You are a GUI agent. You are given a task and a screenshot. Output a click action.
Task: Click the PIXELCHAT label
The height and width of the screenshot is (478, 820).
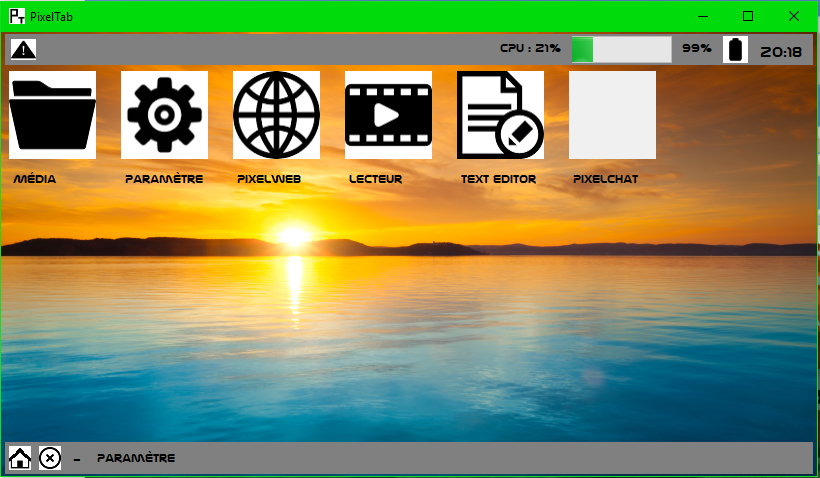coord(606,179)
